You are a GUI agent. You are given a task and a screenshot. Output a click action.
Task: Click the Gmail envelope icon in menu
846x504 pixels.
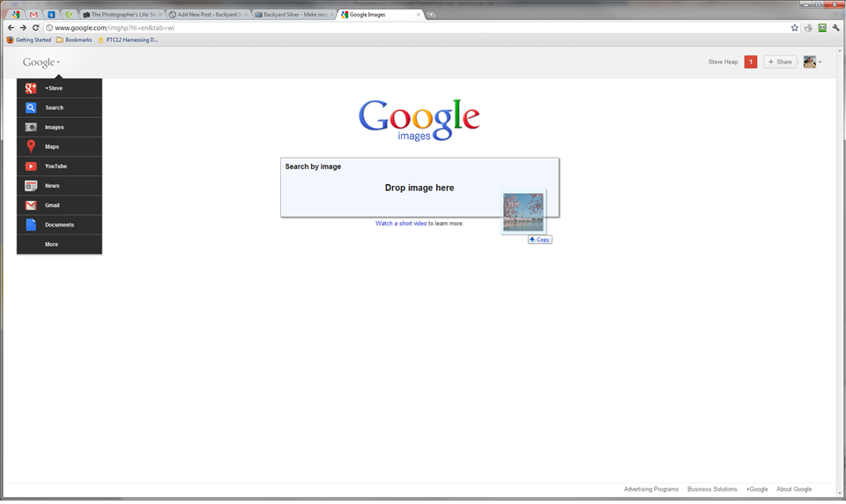tap(31, 205)
